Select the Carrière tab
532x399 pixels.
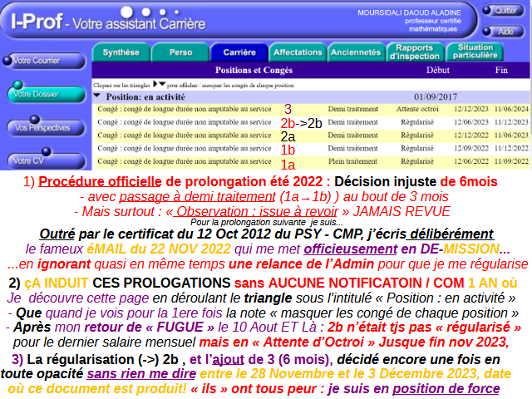[239, 52]
